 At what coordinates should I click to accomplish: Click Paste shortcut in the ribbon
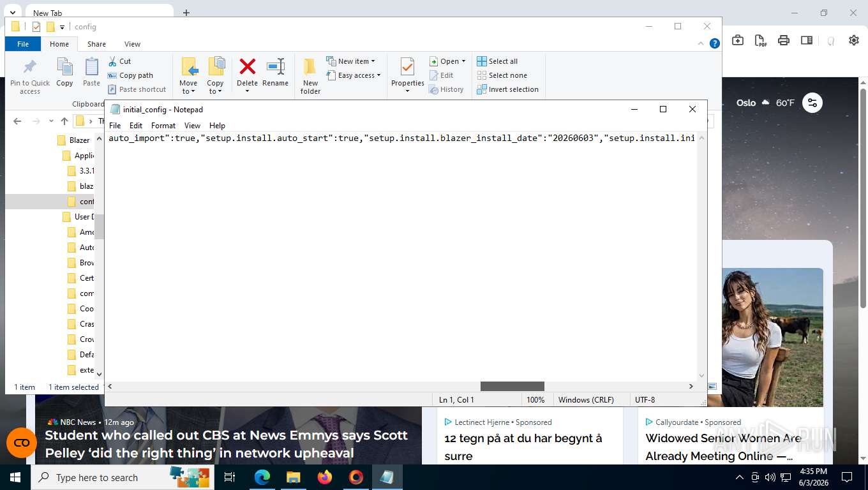click(x=137, y=89)
